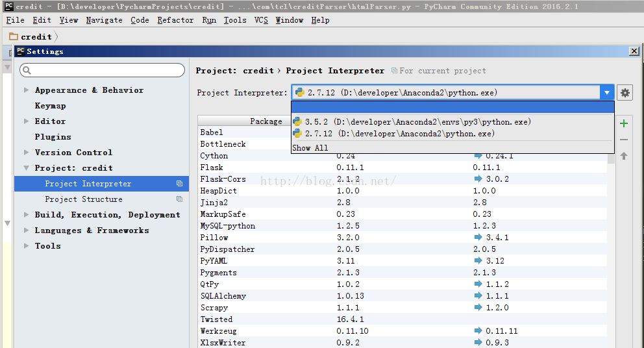Select the Jinja2 package row
The width and height of the screenshot is (644, 348).
tap(402, 202)
